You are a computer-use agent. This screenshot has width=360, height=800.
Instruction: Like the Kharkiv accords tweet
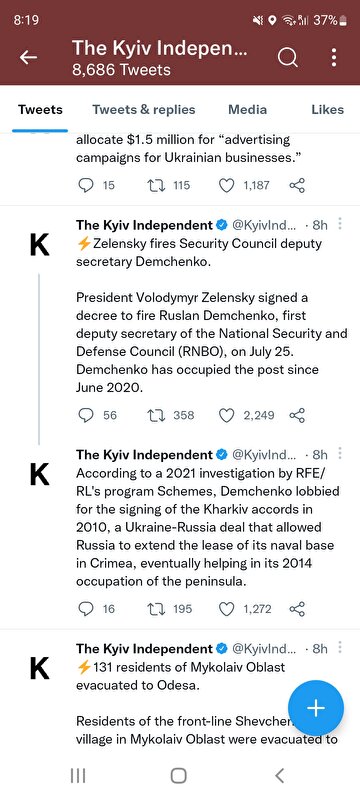pos(226,609)
